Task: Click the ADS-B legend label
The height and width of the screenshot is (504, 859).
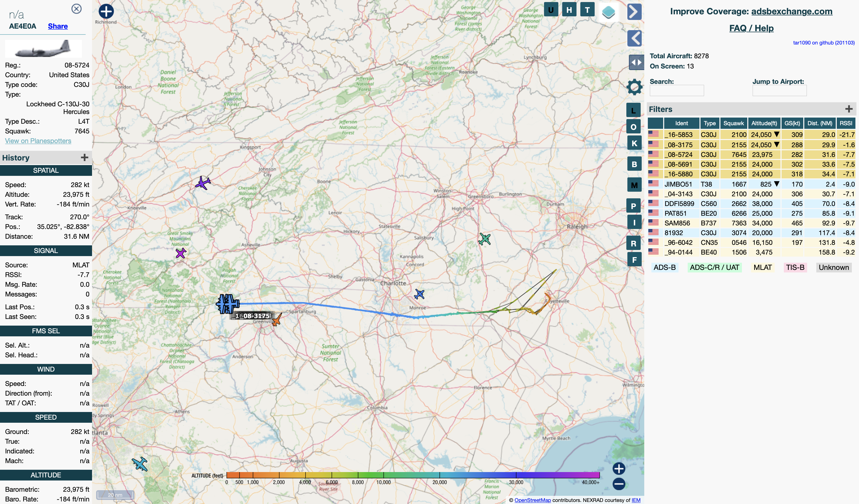Action: (664, 268)
